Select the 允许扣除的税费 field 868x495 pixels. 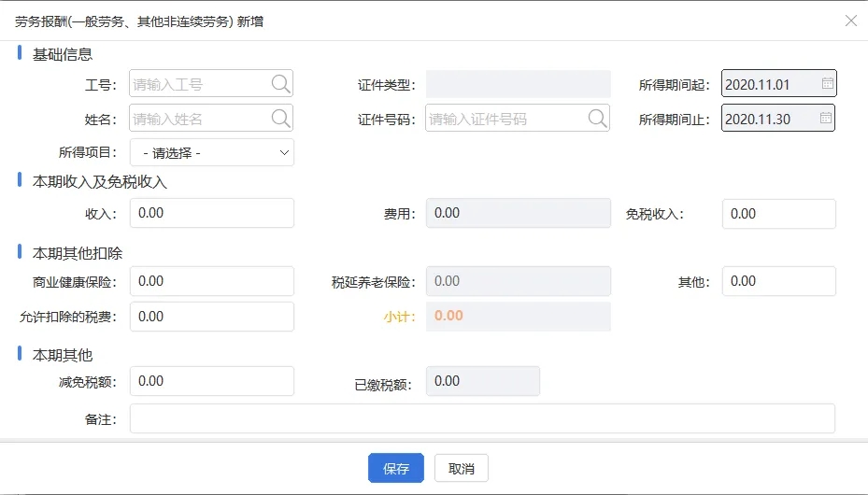click(x=212, y=317)
